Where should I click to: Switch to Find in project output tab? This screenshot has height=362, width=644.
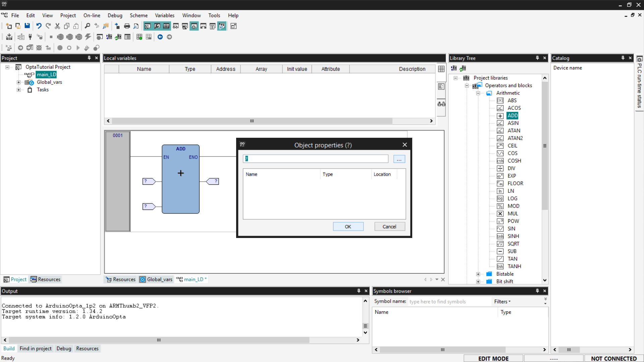(x=36, y=349)
